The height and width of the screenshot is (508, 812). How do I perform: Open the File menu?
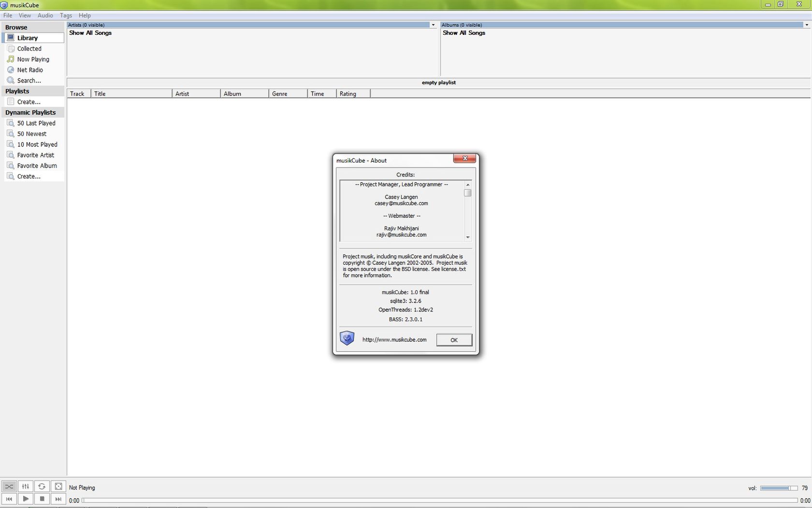pos(8,15)
